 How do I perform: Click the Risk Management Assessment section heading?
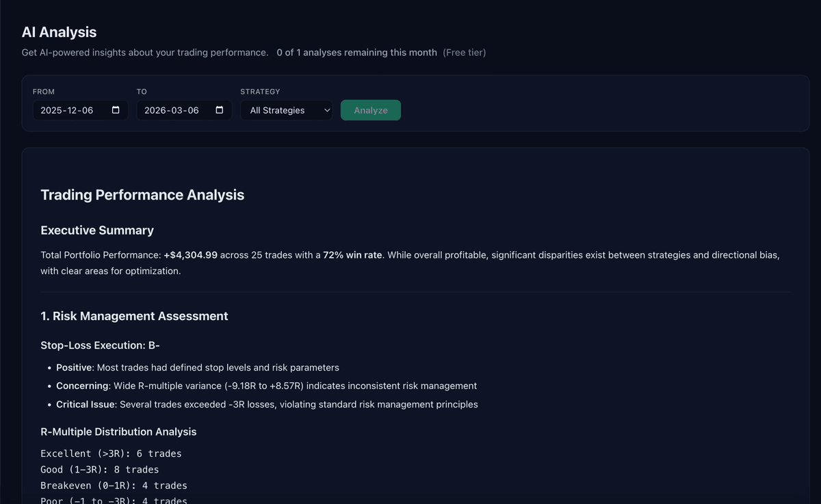(134, 316)
